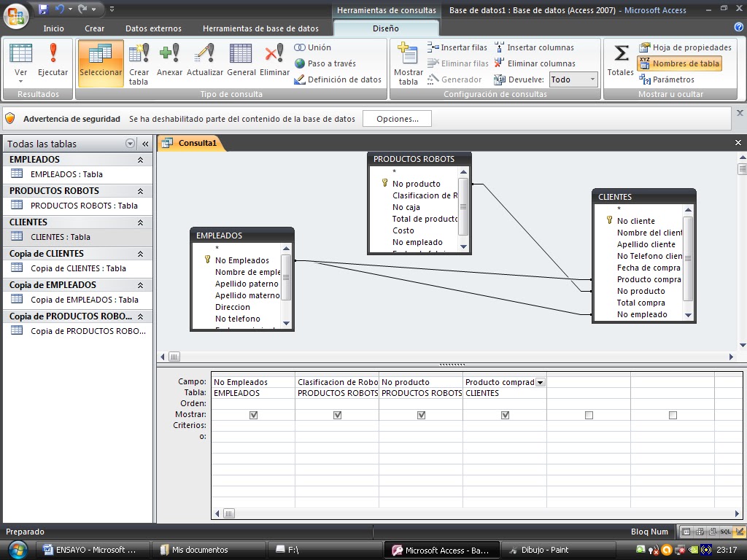Screen dimensions: 747x560
Task: Insert columns with Insertar columnas
Action: (534, 47)
